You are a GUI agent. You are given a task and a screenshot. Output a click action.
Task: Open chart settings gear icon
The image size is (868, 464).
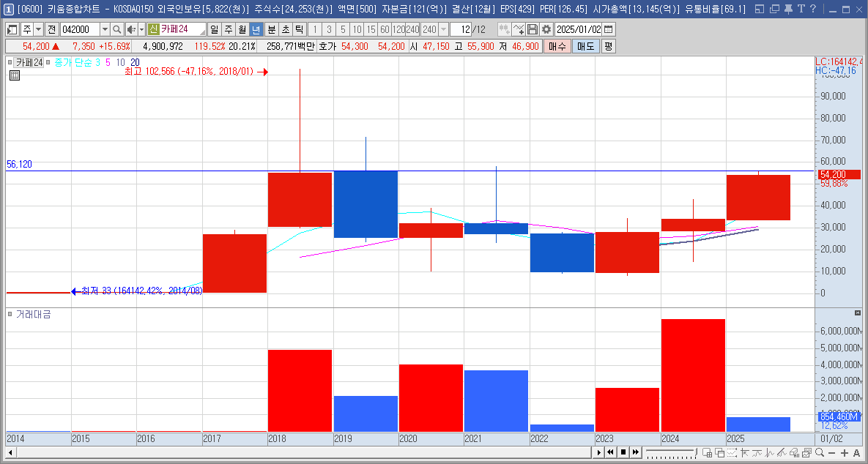546,29
